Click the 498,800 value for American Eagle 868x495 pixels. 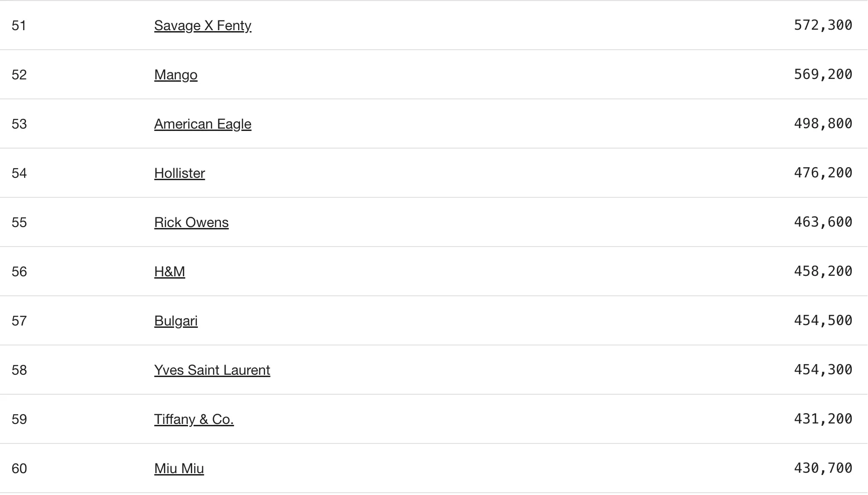823,124
